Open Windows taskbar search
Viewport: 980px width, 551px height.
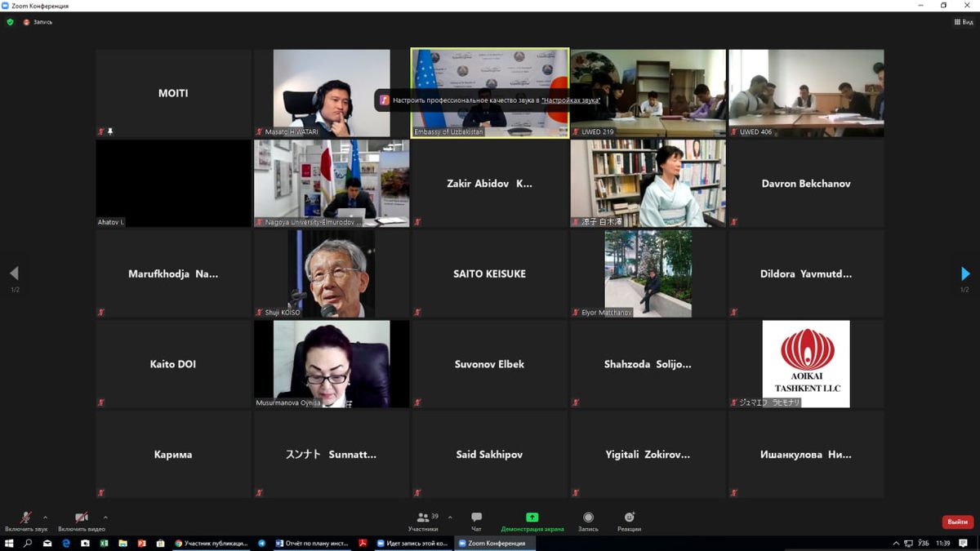pos(29,543)
